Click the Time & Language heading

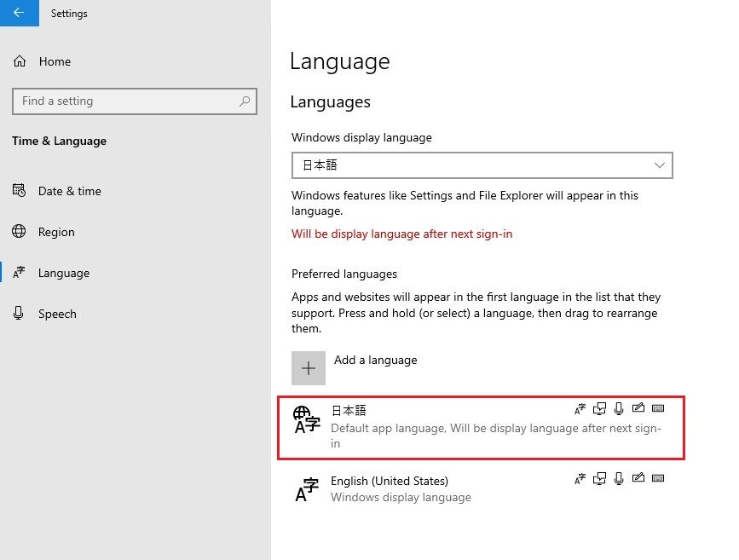click(x=60, y=141)
